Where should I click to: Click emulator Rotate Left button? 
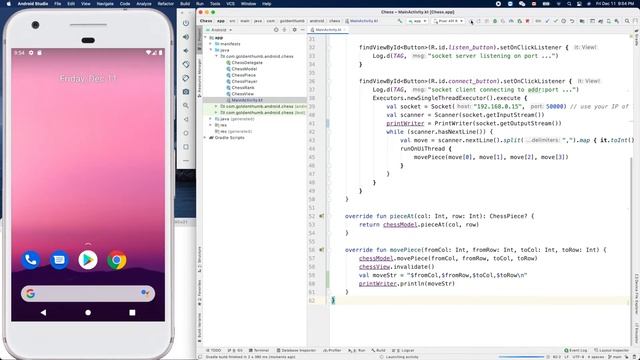coord(186,64)
